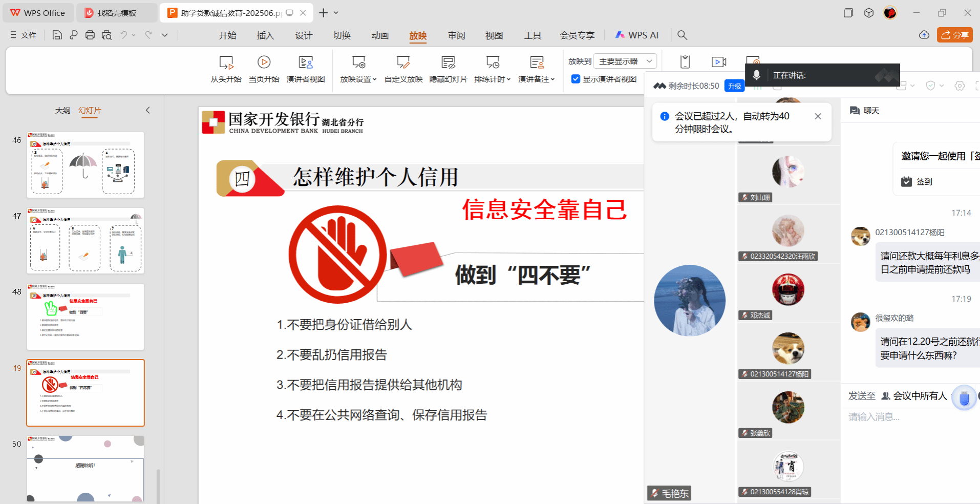Screen dimensions: 980x504
Task: Click the 签到 check-in item in chat
Action: click(924, 182)
